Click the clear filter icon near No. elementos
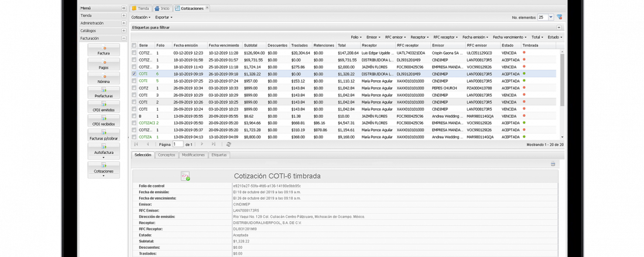The image size is (644, 257). [x=559, y=17]
